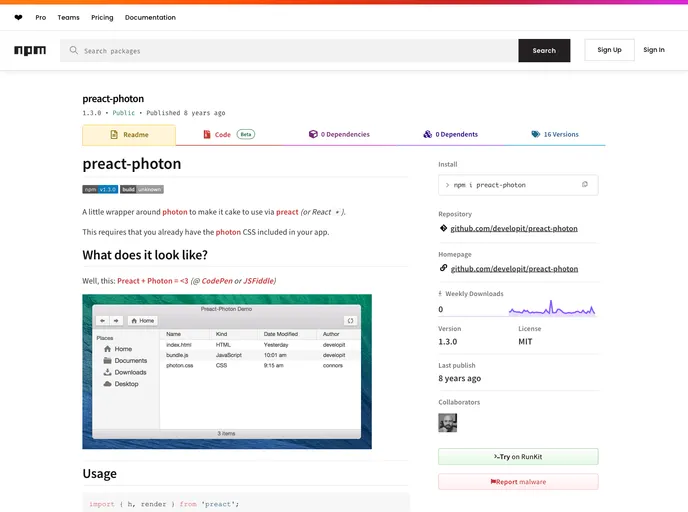Click the Try on RunKit button
Image resolution: width=688 pixels, height=512 pixels.
518,457
